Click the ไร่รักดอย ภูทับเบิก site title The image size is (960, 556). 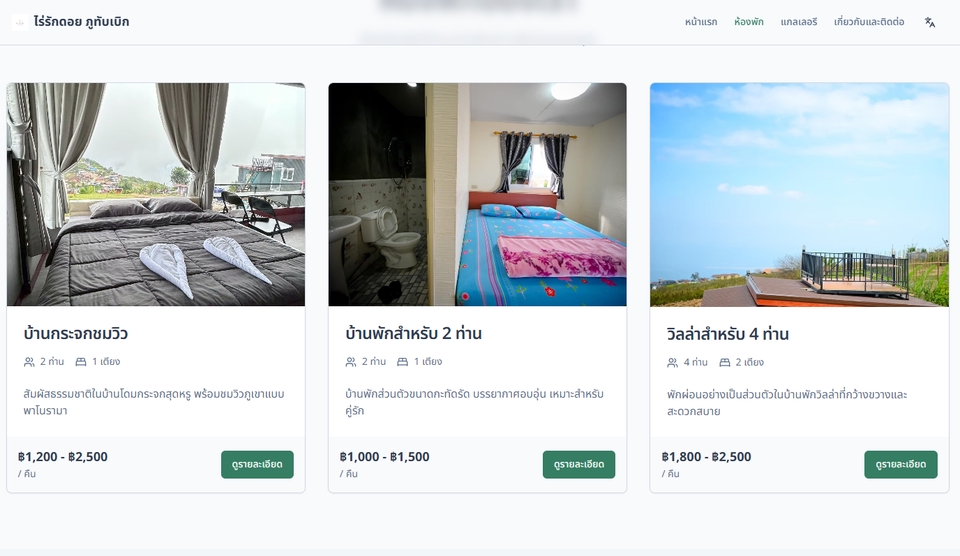[81, 22]
